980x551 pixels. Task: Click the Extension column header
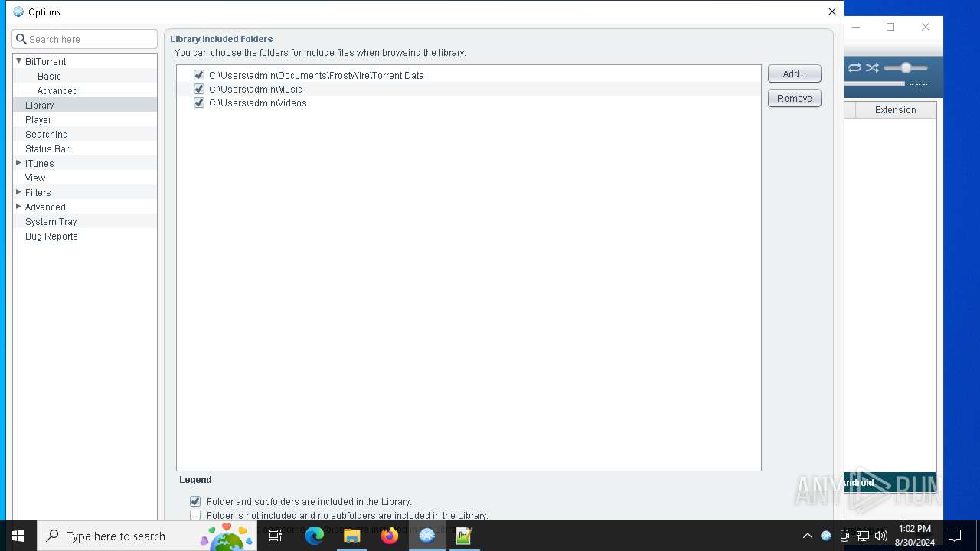[x=895, y=110]
